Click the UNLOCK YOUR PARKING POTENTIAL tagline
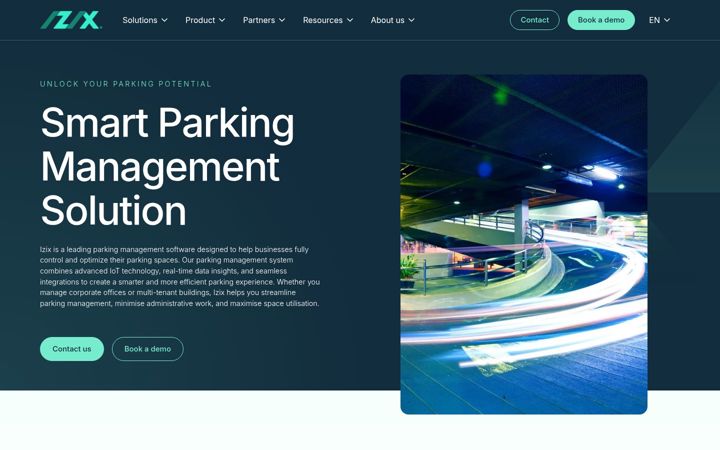Screen dimensions: 720x450 coord(126,84)
